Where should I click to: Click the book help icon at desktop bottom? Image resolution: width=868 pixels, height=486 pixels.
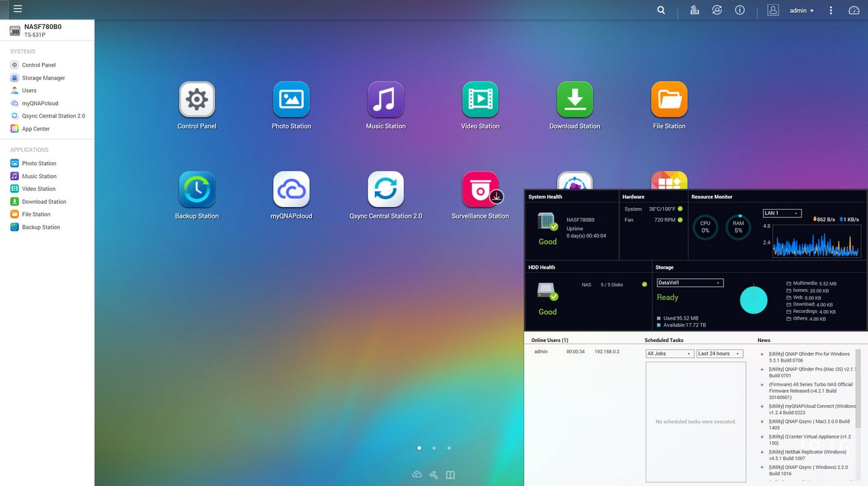450,474
